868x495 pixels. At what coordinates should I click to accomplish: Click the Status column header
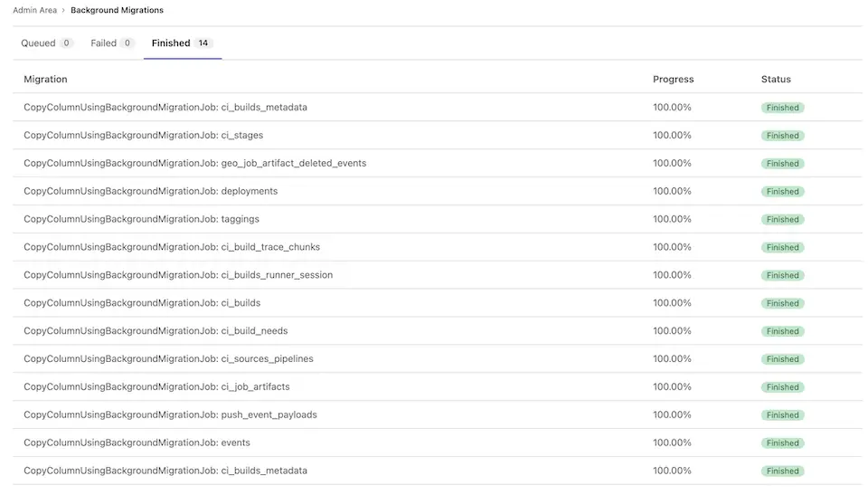coord(776,80)
